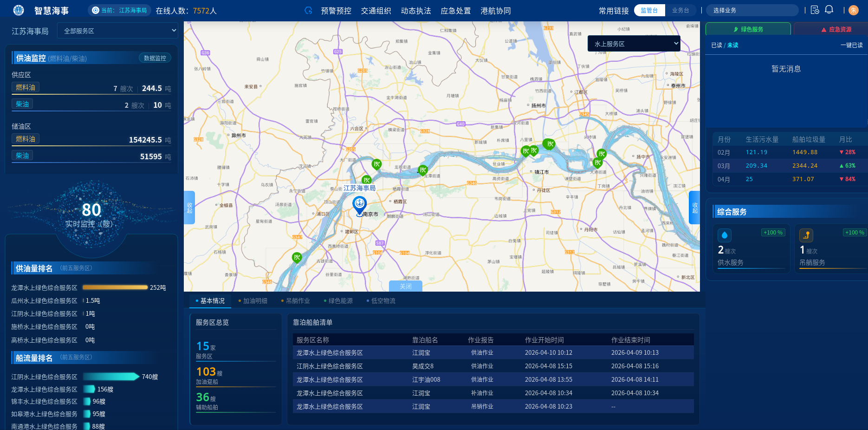The image size is (868, 430).
Task: Click the refresh icon beside 预警预控
Action: coord(308,10)
